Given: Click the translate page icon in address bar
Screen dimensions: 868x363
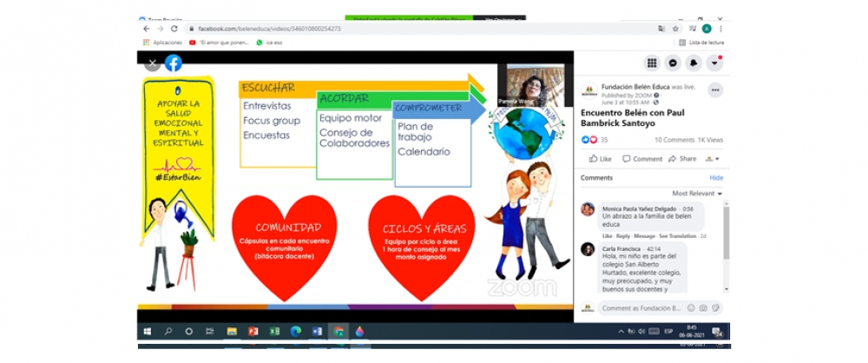Looking at the screenshot, I should (x=661, y=29).
